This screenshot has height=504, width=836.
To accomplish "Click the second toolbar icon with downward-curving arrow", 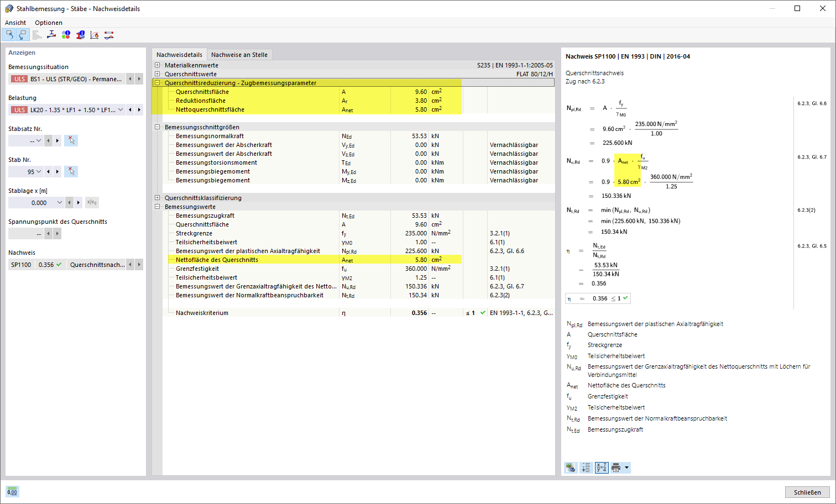I will coord(22,35).
